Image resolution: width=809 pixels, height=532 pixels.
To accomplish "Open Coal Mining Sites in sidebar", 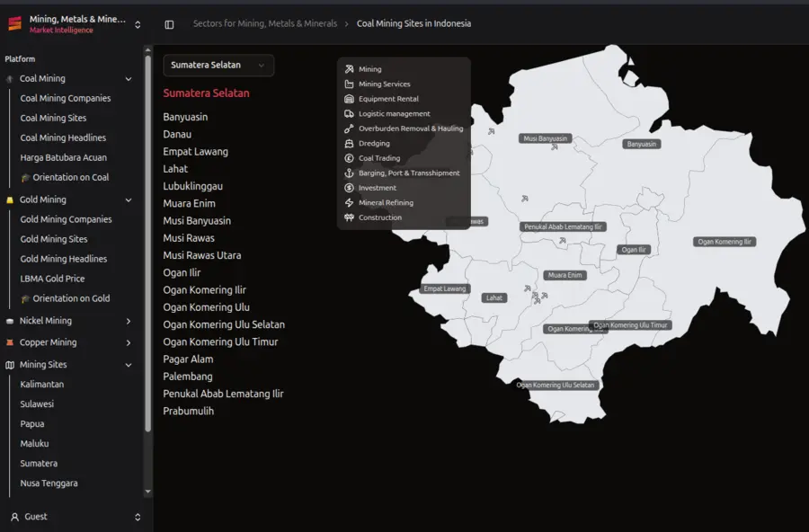I will click(x=53, y=118).
